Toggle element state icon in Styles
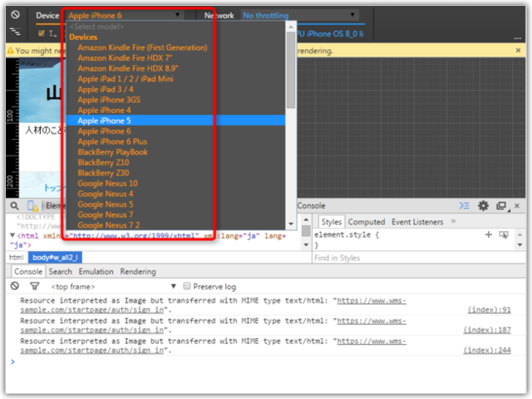532x399 pixels. [x=504, y=234]
